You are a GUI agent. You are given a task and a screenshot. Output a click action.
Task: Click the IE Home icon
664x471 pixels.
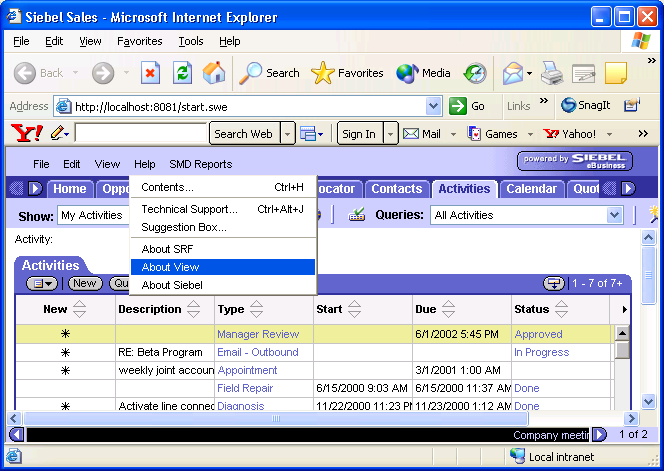pos(213,72)
